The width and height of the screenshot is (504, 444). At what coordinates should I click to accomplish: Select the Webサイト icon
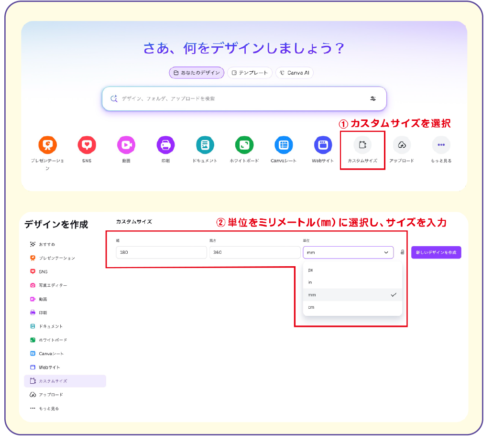pos(323,145)
